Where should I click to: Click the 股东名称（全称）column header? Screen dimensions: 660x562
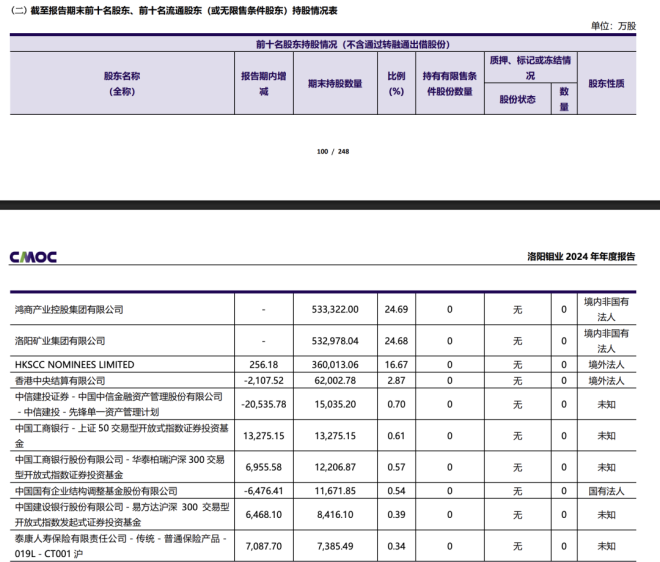click(122, 83)
